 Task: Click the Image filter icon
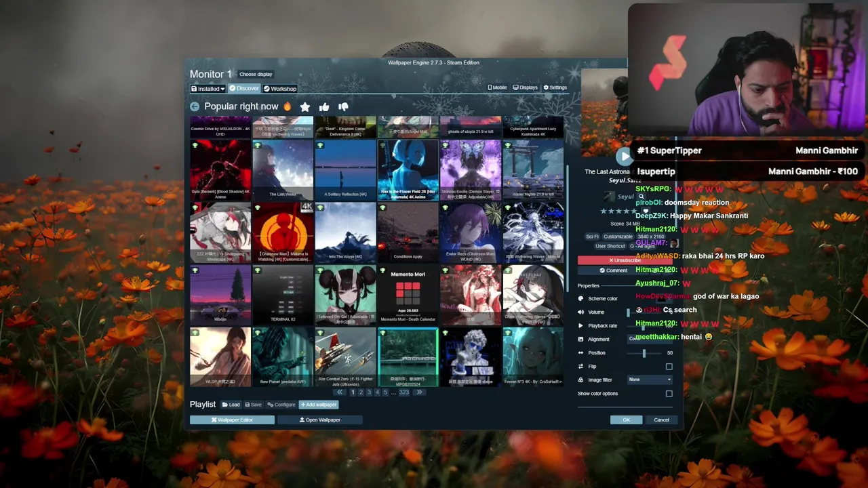click(580, 380)
